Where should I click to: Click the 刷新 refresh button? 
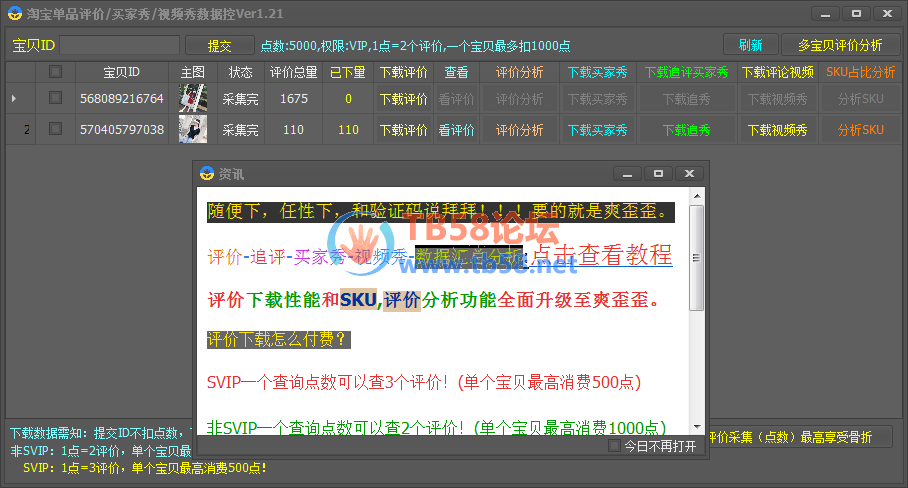pyautogui.click(x=750, y=45)
